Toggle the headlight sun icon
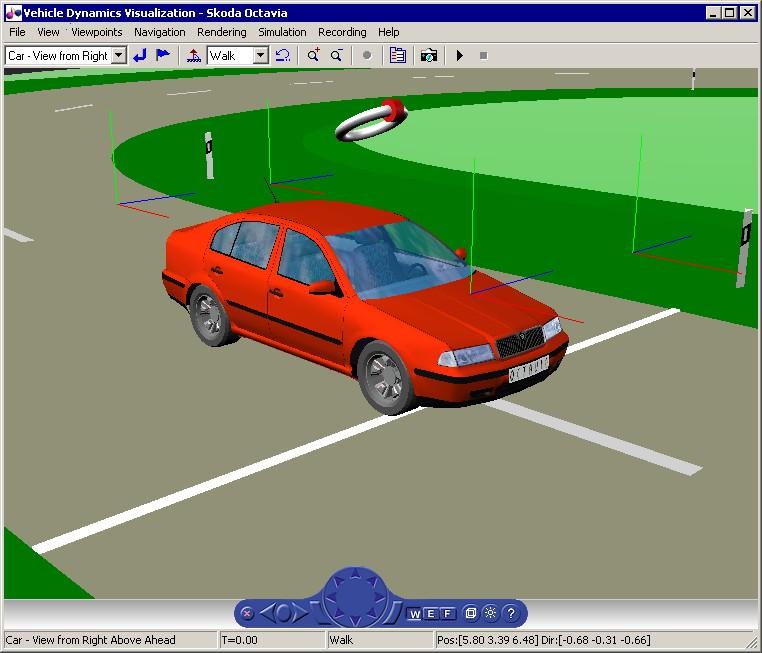Screen dimensions: 762x653 point(490,613)
